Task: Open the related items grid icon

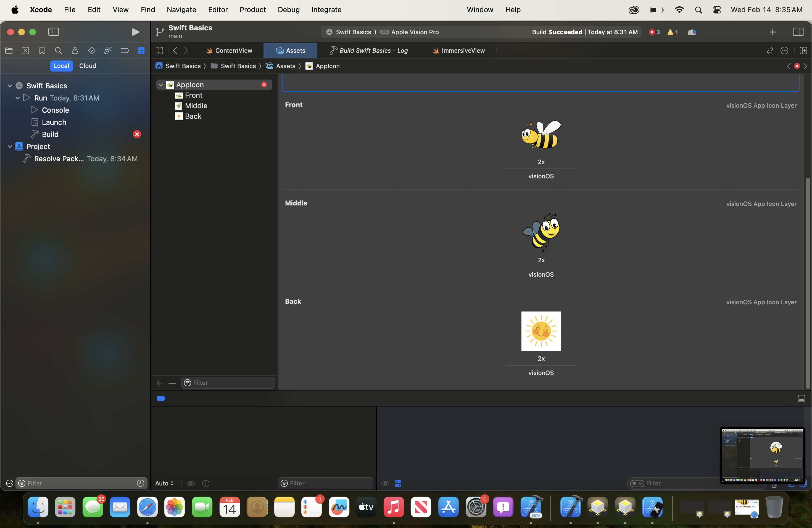Action: pyautogui.click(x=159, y=51)
